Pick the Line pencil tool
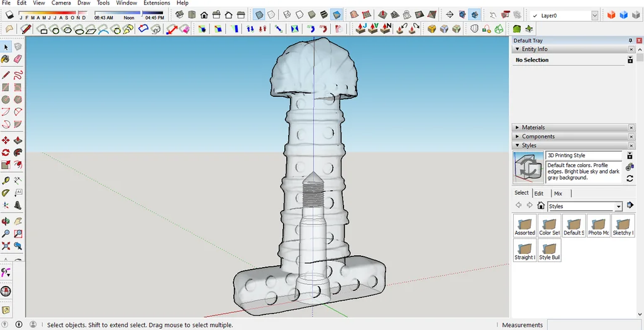The height and width of the screenshot is (330, 644). tap(6, 75)
